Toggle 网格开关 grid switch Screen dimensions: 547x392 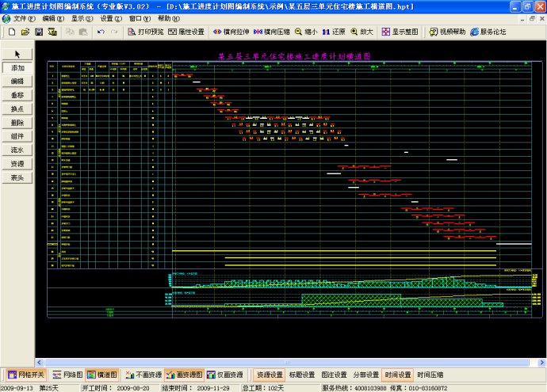point(26,375)
